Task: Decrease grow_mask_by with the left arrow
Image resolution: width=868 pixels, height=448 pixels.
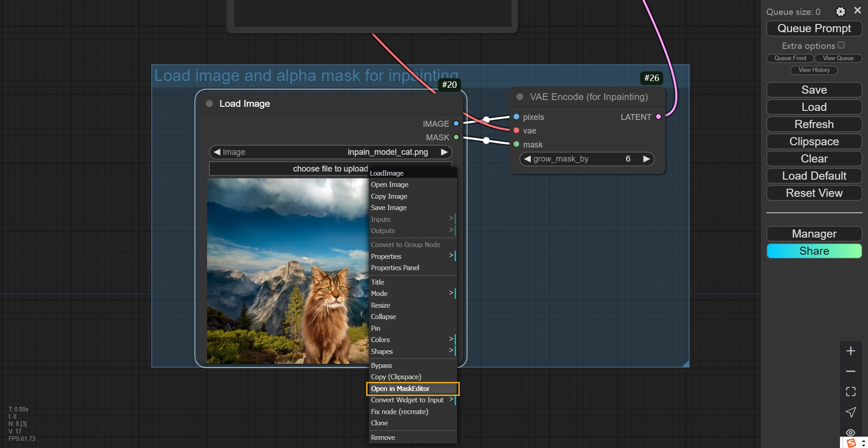Action: pos(527,159)
